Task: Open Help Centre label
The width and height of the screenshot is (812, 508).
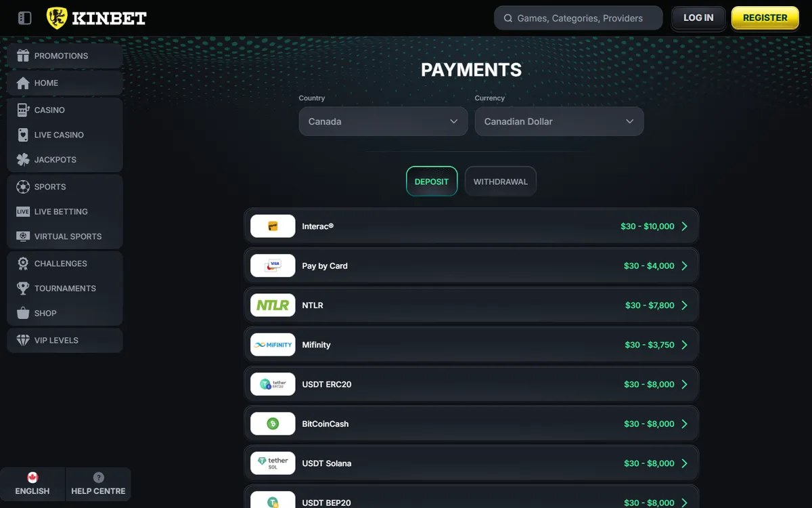Action: click(98, 491)
